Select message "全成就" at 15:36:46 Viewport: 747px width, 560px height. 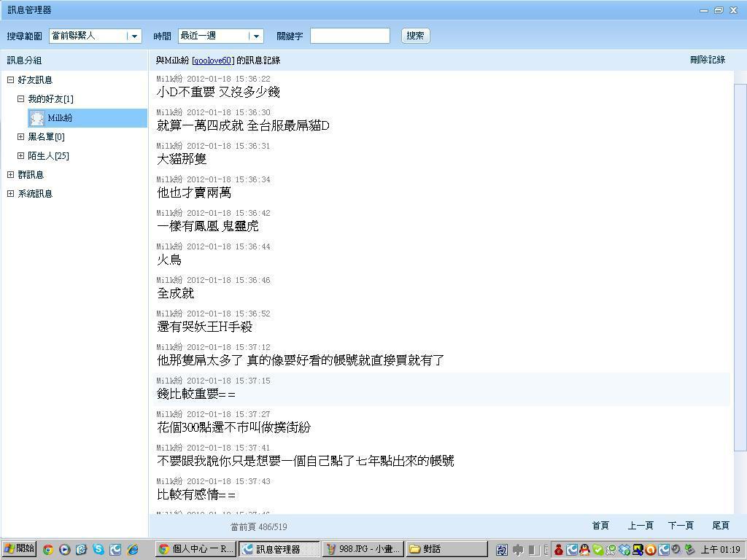click(175, 293)
